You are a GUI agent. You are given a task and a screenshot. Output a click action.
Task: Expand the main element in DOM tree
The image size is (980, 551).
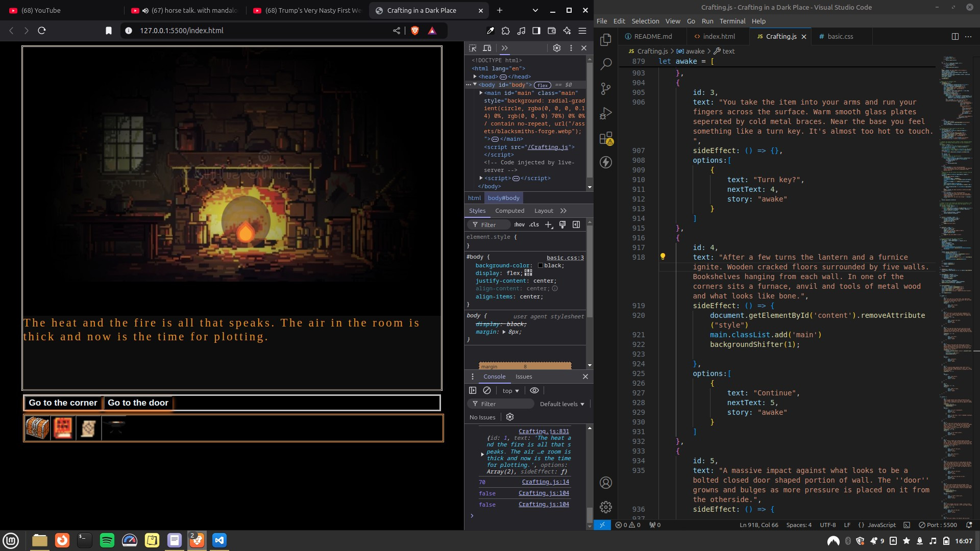481,93
